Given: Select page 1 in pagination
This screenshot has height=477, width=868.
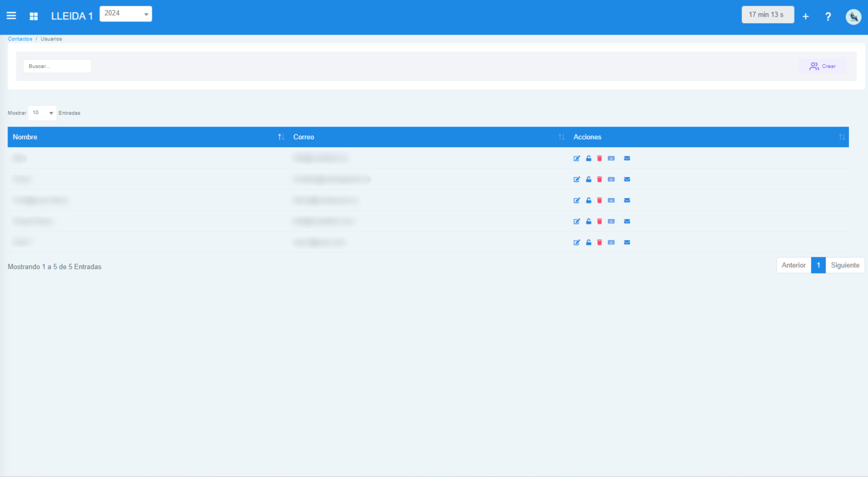Looking at the screenshot, I should click(x=818, y=265).
